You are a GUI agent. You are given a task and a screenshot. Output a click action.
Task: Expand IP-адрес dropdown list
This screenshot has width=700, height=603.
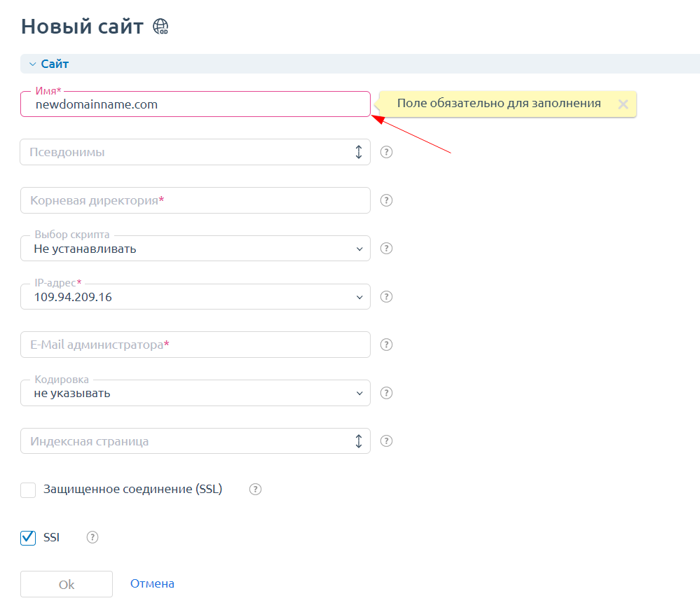pyautogui.click(x=195, y=297)
